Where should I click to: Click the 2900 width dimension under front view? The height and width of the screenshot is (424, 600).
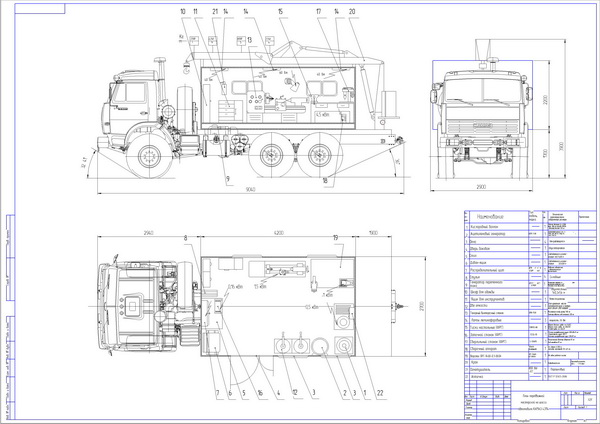(479, 186)
